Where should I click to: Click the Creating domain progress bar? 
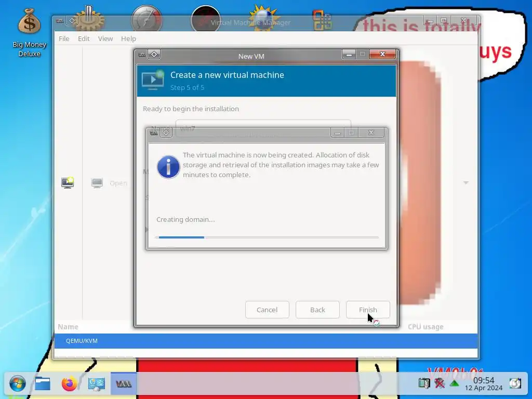click(267, 237)
